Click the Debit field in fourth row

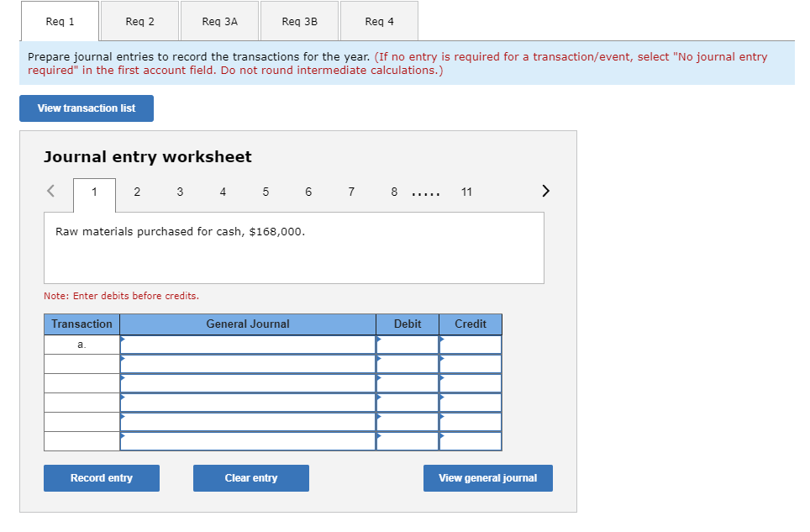408,403
